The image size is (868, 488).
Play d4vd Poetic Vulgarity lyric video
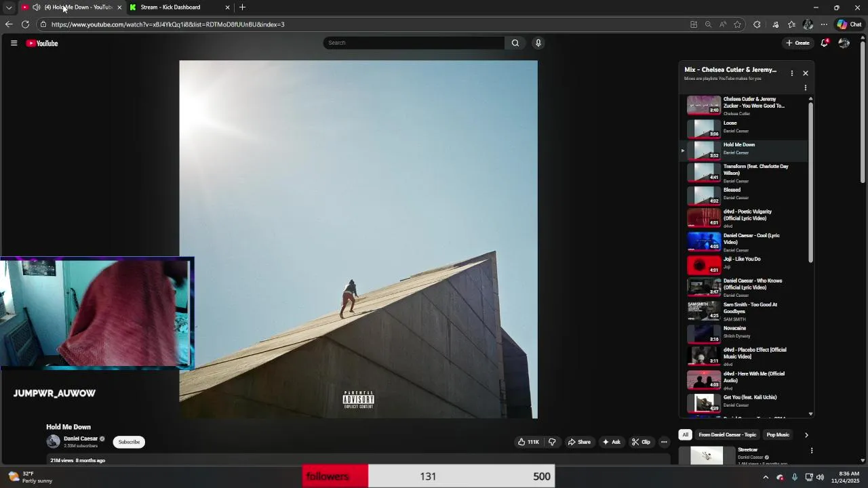[744, 218]
